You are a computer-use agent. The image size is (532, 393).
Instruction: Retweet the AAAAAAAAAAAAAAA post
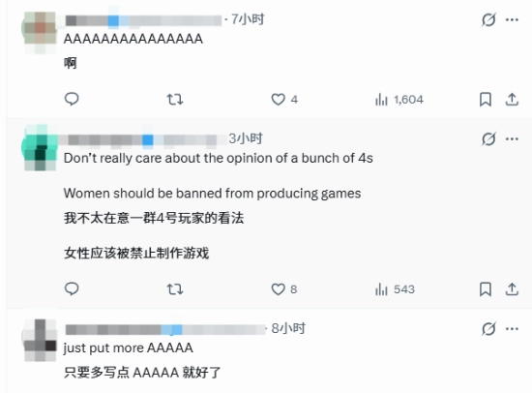[175, 100]
